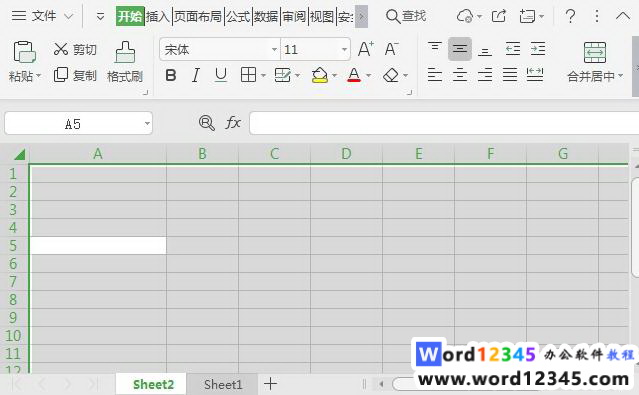Center text horizontally

point(460,75)
